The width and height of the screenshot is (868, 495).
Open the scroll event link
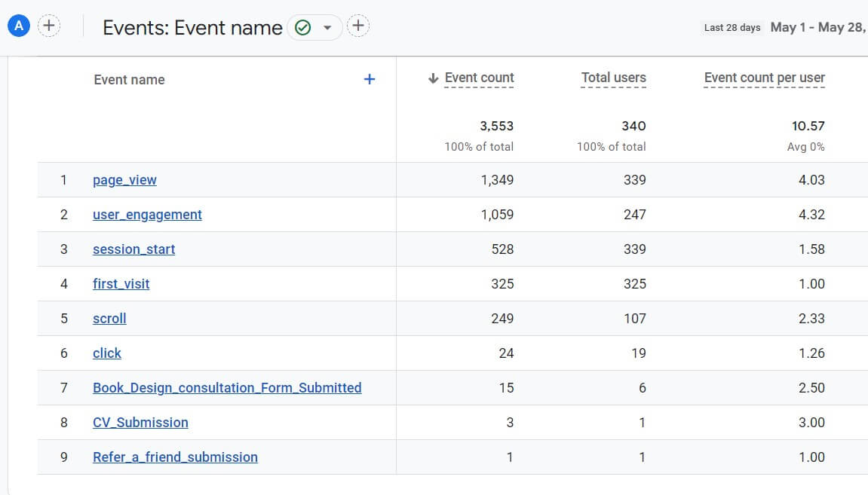click(x=109, y=319)
